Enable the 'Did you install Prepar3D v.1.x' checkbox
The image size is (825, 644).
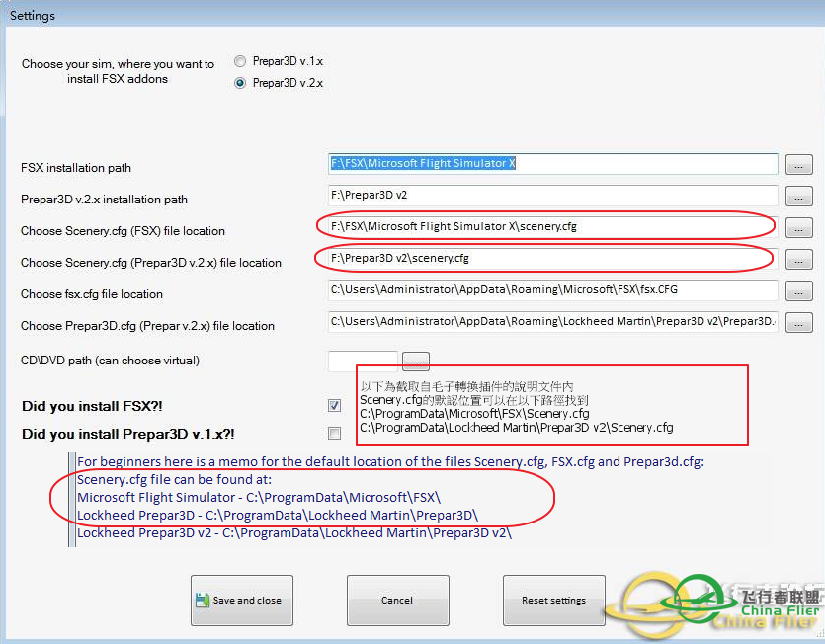[335, 433]
